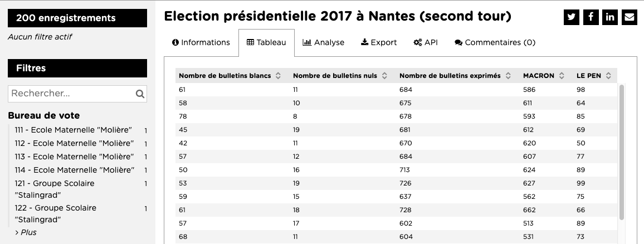Click the table vertical scrollbar
This screenshot has width=644, height=244.
pos(622,150)
